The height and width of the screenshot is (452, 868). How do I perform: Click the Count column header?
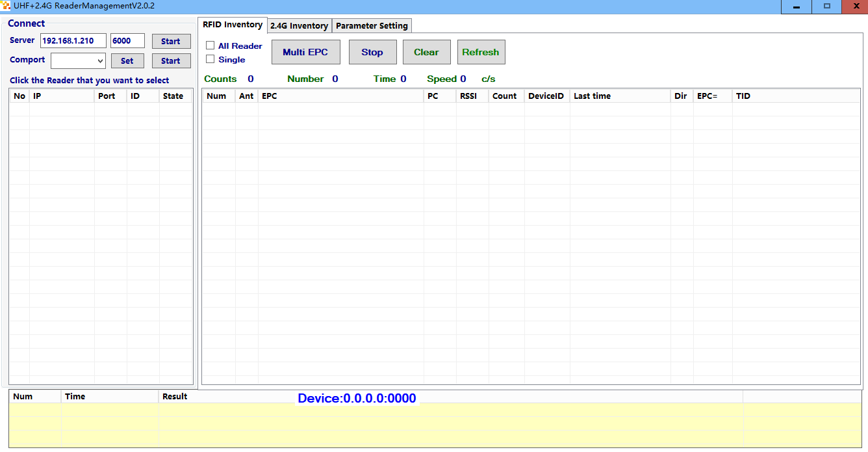(x=506, y=96)
